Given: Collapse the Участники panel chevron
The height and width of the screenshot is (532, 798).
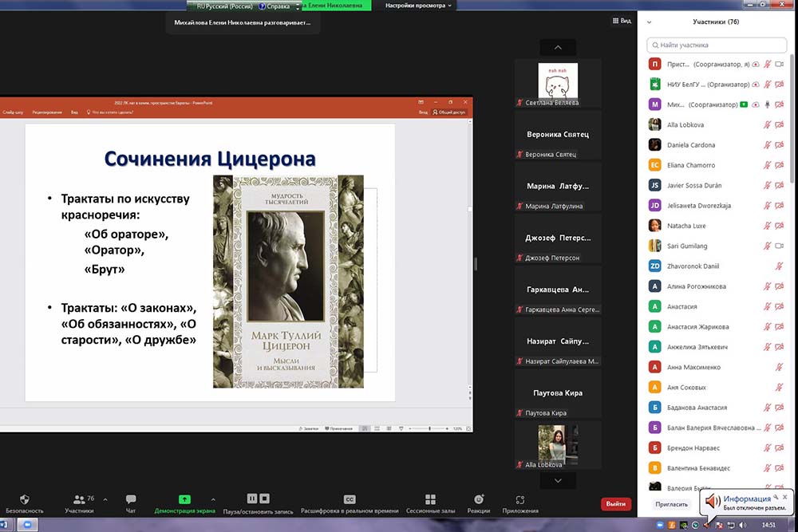Looking at the screenshot, I should pyautogui.click(x=650, y=22).
